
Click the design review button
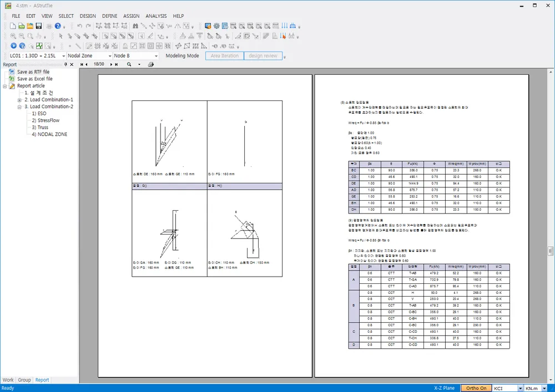click(x=263, y=56)
